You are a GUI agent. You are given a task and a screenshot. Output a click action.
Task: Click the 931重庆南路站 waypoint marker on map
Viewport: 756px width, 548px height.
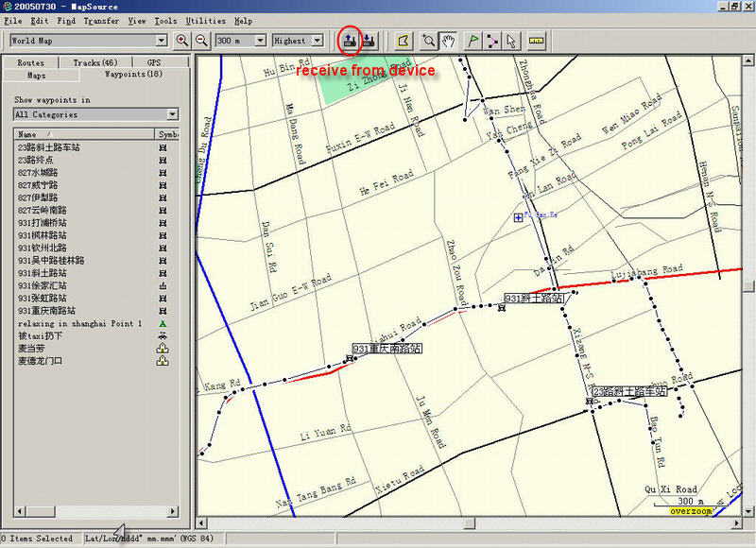point(350,358)
